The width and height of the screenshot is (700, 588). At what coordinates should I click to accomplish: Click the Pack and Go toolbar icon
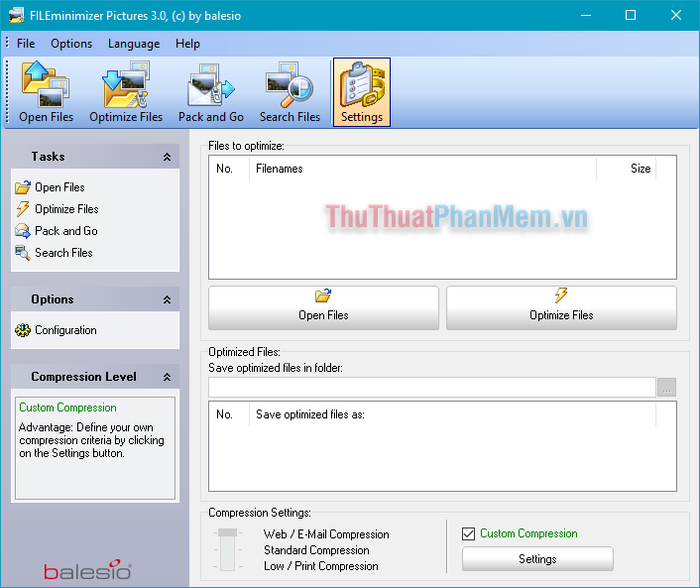tap(211, 92)
